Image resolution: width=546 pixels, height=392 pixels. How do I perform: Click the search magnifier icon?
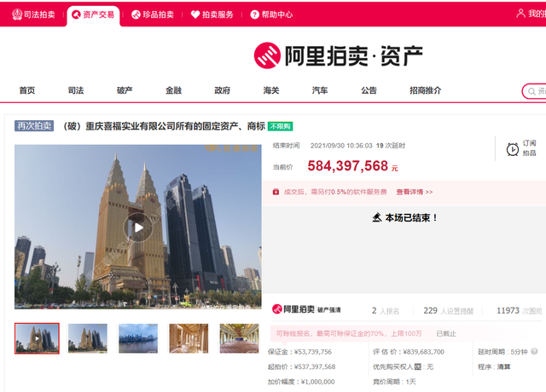pyautogui.click(x=531, y=91)
